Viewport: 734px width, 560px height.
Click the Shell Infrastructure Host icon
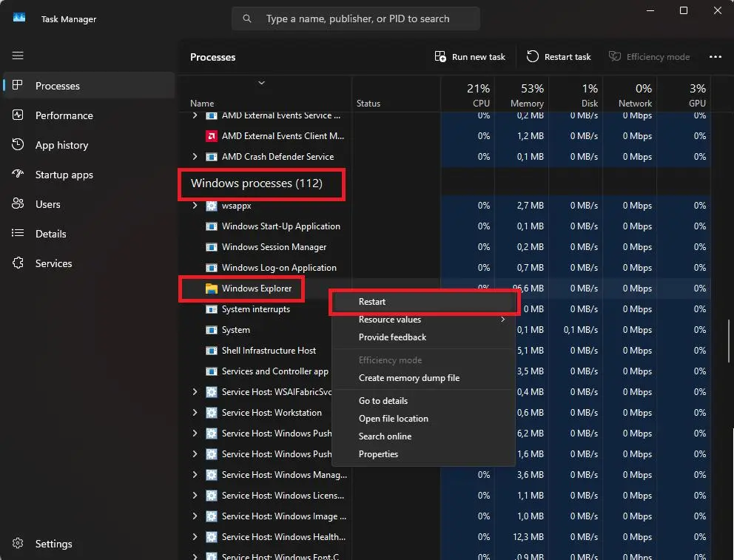(x=211, y=351)
